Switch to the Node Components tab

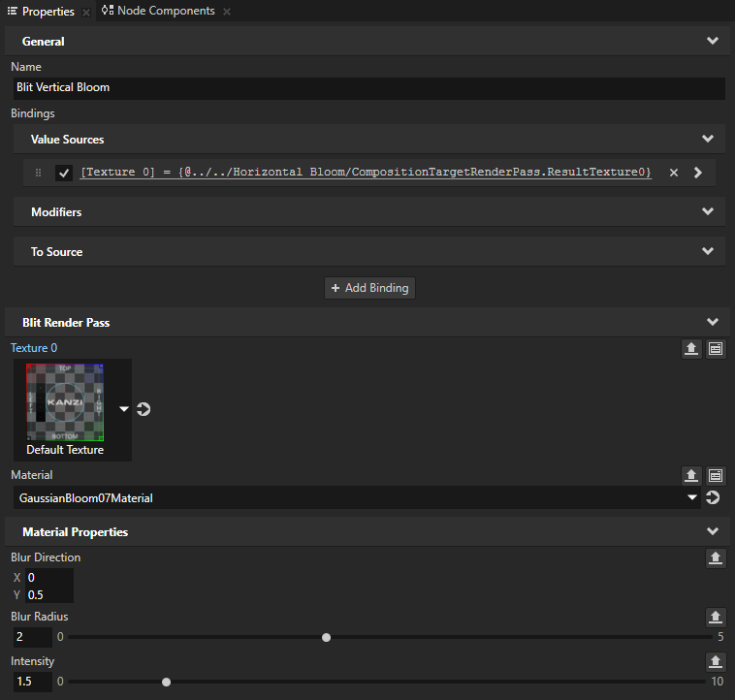pyautogui.click(x=165, y=11)
